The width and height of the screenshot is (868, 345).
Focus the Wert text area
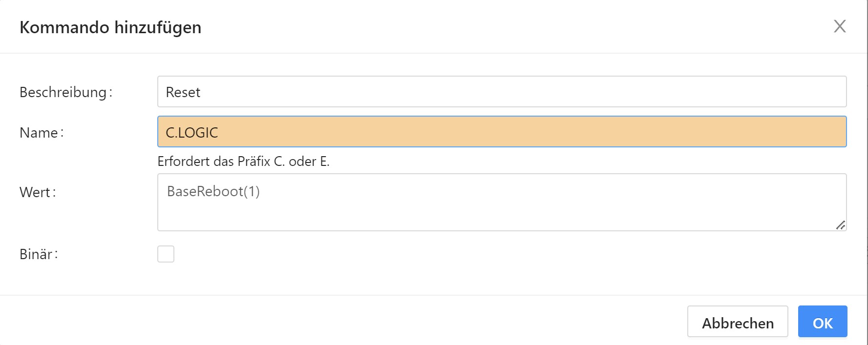[x=501, y=202]
